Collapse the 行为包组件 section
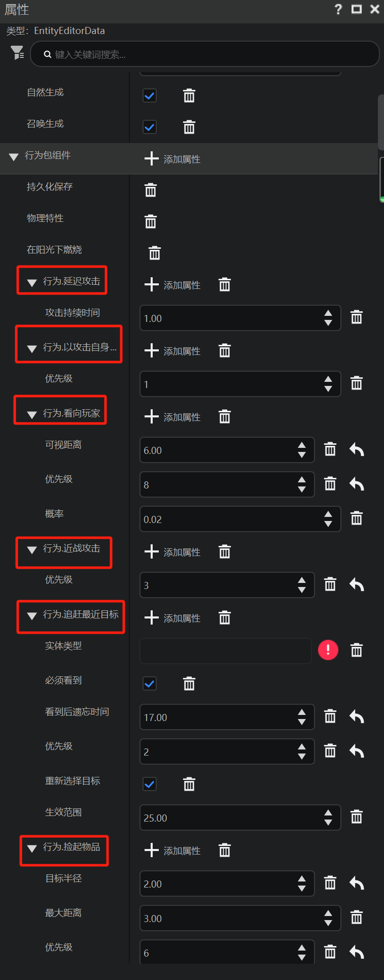 14,157
